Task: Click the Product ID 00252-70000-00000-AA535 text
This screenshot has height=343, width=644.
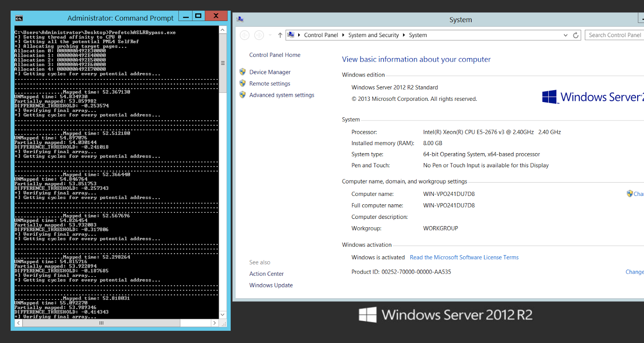Action: [401, 272]
